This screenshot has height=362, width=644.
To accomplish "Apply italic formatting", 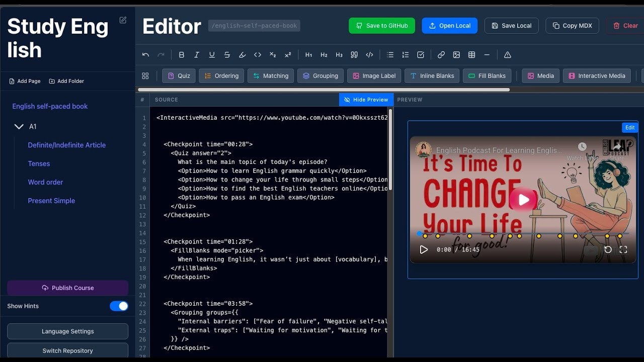I will (197, 55).
